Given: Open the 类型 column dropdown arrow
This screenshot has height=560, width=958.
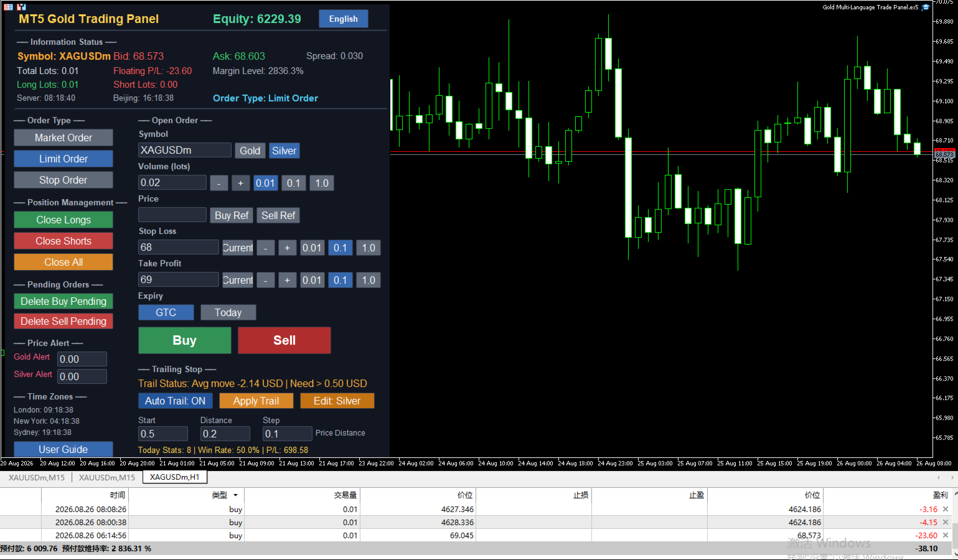Looking at the screenshot, I should [235, 495].
